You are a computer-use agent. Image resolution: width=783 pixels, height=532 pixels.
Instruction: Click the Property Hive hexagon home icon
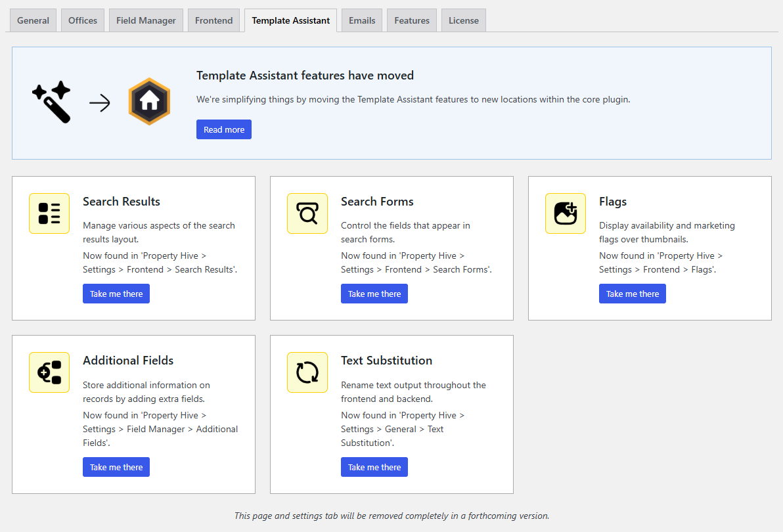(x=149, y=102)
